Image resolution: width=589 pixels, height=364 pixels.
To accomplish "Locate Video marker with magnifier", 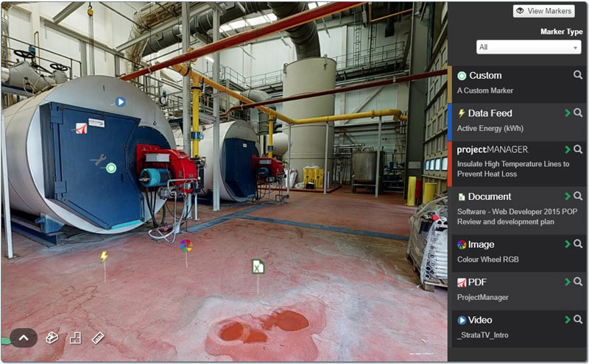I will [578, 319].
